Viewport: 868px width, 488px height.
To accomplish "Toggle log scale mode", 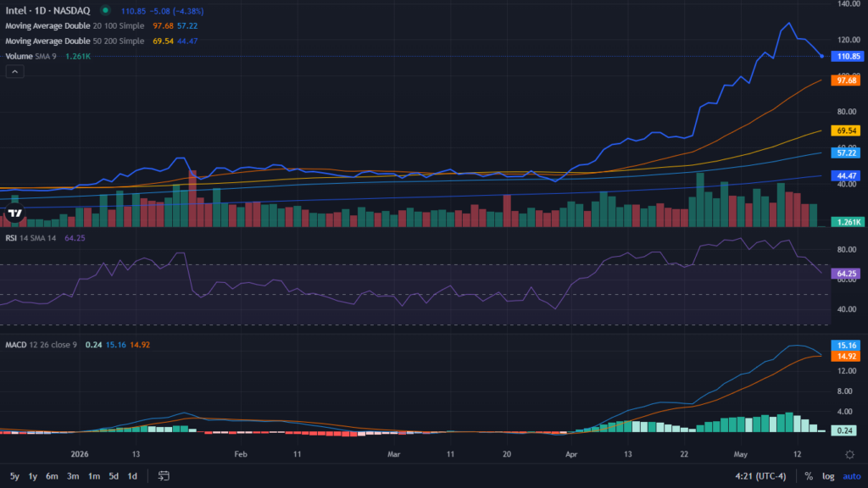I will click(x=828, y=476).
